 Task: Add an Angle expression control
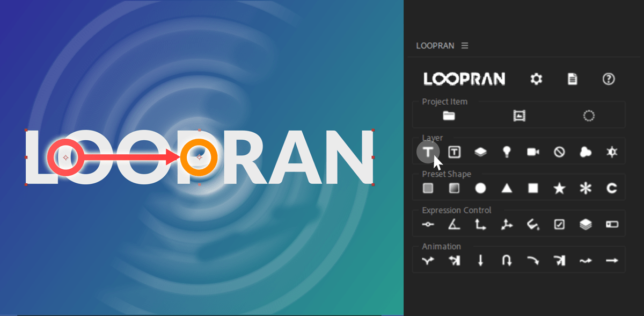pyautogui.click(x=454, y=224)
